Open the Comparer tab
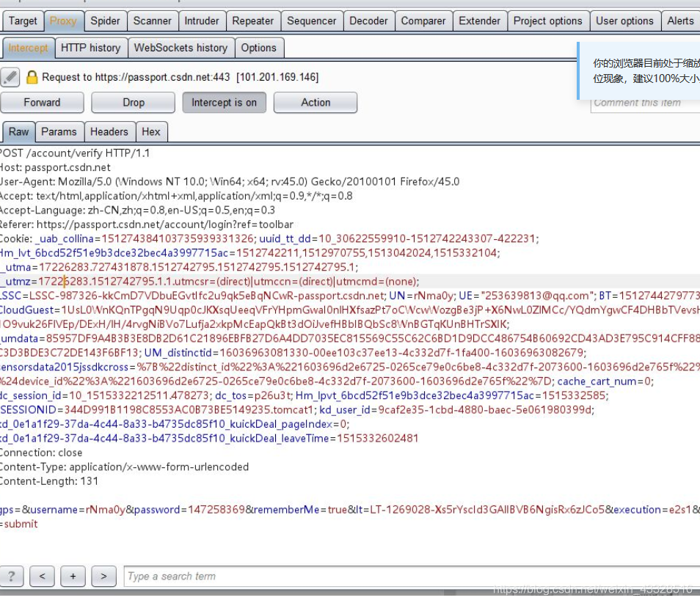Screen dimensions: 700x603 423,21
